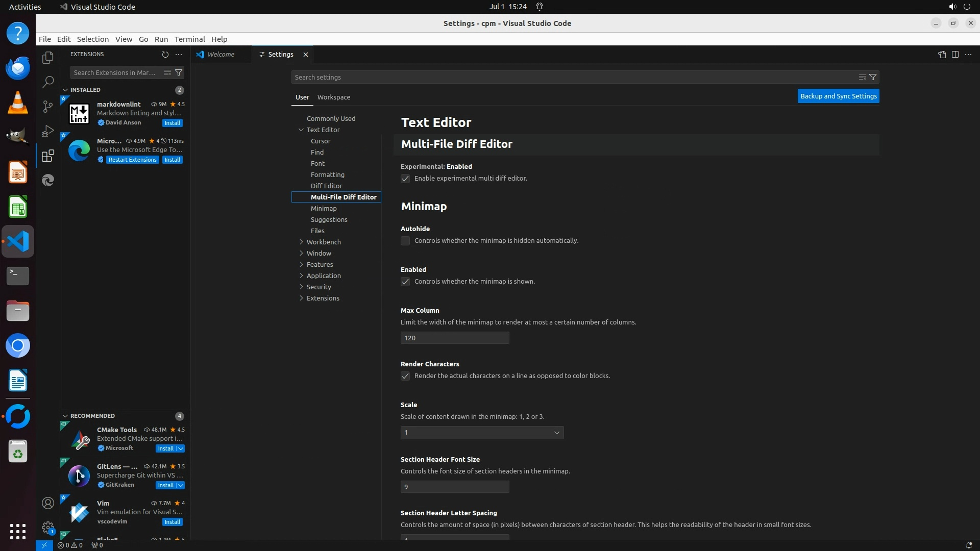
Task: Open the Explorer view in activity bar
Action: pyautogui.click(x=48, y=58)
